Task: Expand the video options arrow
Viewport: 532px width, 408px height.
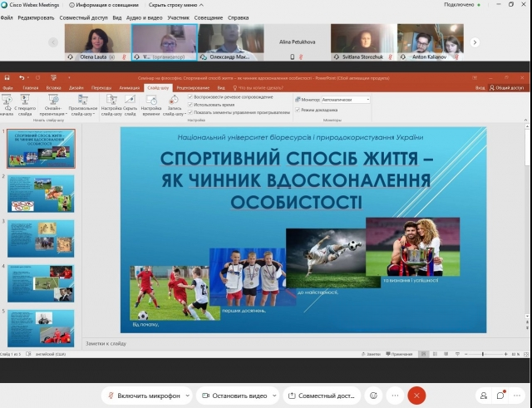Action: coord(273,396)
